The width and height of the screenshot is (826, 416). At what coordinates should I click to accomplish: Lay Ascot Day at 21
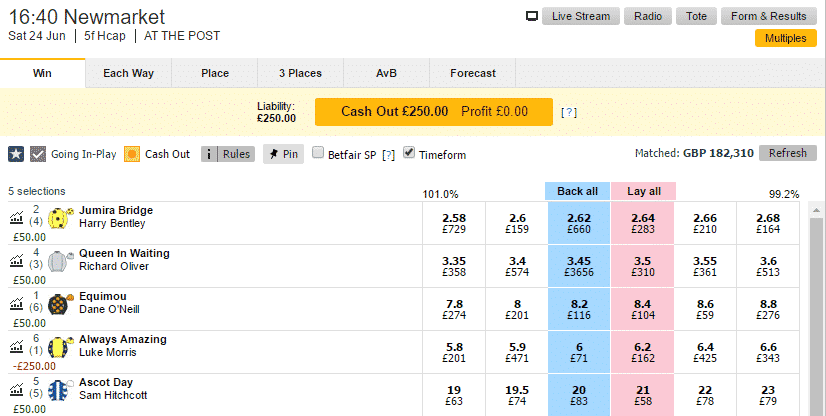pyautogui.click(x=643, y=395)
